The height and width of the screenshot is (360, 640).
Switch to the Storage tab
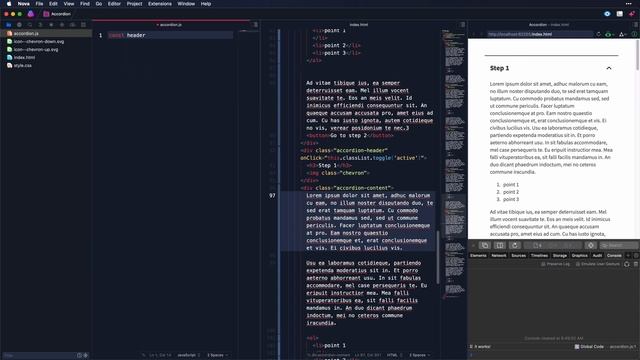tap(560, 256)
